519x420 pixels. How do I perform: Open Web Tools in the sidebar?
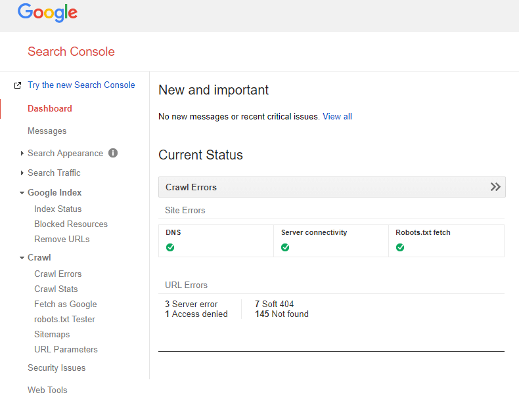(47, 390)
